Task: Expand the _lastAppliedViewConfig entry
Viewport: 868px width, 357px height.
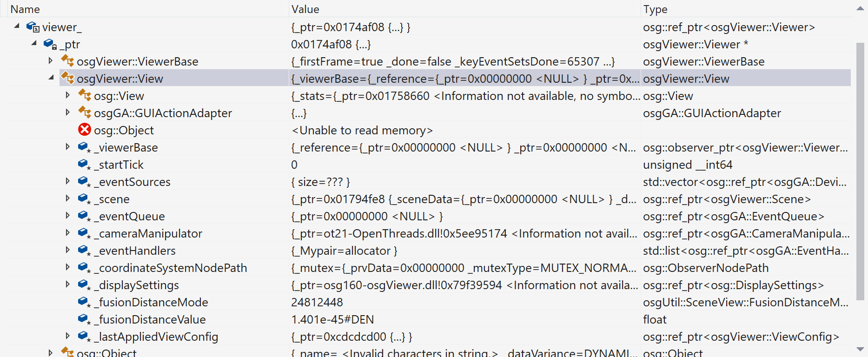Action: (68, 336)
